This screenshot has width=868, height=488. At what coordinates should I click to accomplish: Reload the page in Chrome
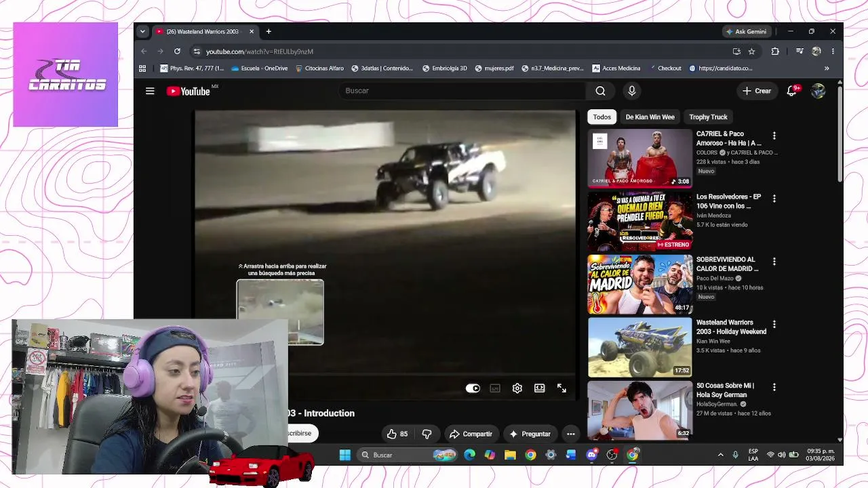pos(177,52)
